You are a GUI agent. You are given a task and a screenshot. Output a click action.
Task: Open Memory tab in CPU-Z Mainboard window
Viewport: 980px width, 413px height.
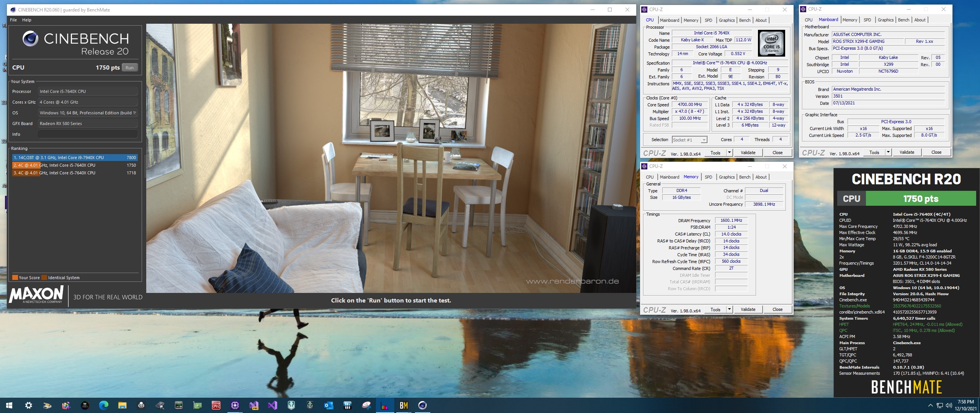tap(850, 20)
